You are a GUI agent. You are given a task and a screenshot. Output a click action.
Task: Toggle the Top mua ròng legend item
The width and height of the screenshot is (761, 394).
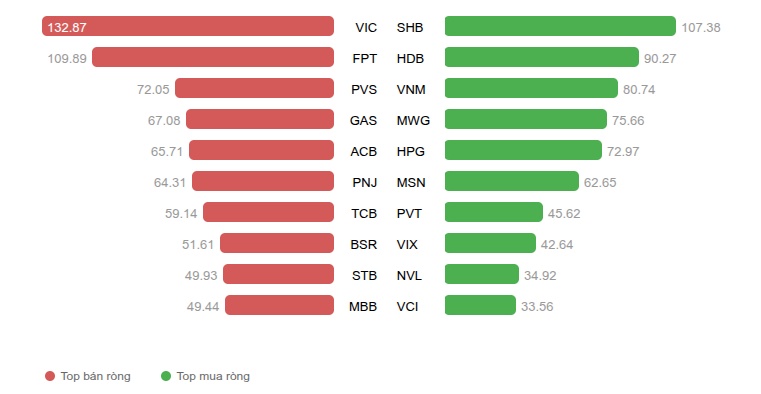tap(205, 376)
